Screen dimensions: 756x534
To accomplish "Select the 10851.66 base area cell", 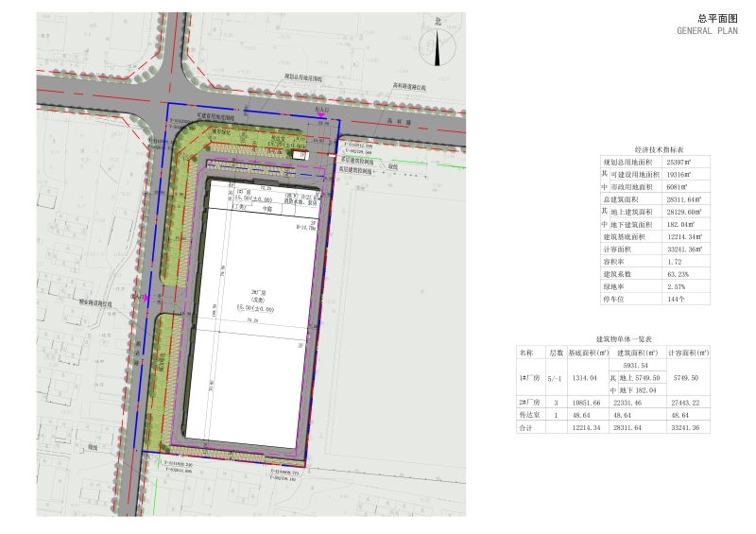I will click(x=586, y=403).
